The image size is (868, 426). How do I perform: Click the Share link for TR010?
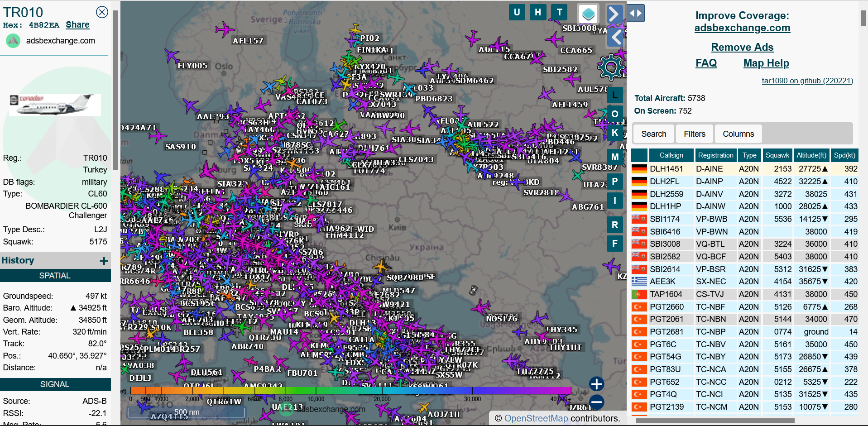click(77, 25)
